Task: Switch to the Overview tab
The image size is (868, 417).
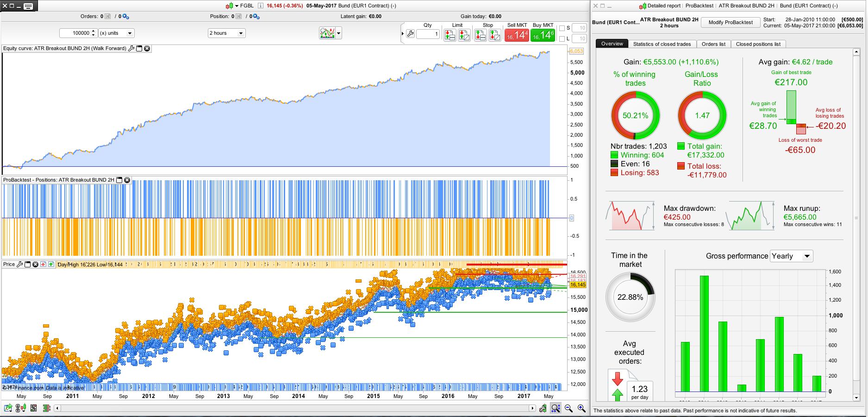Action: pos(612,44)
